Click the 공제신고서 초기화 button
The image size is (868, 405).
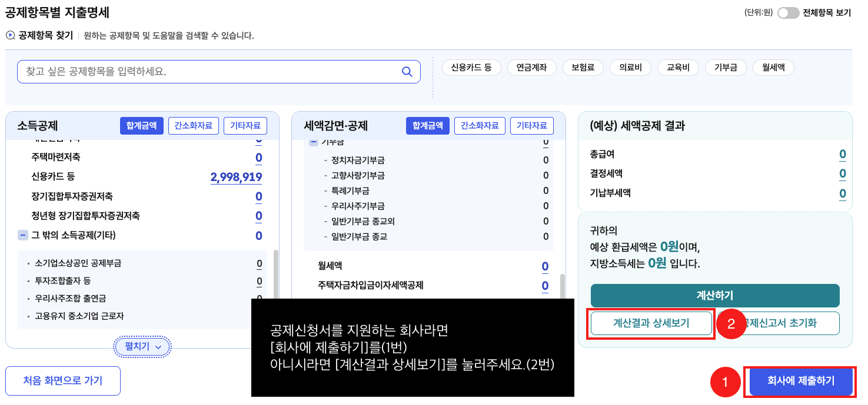779,323
